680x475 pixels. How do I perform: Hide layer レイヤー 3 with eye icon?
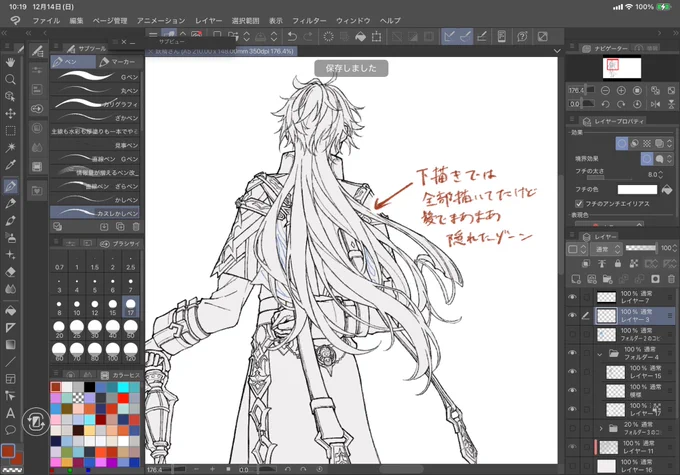point(572,315)
